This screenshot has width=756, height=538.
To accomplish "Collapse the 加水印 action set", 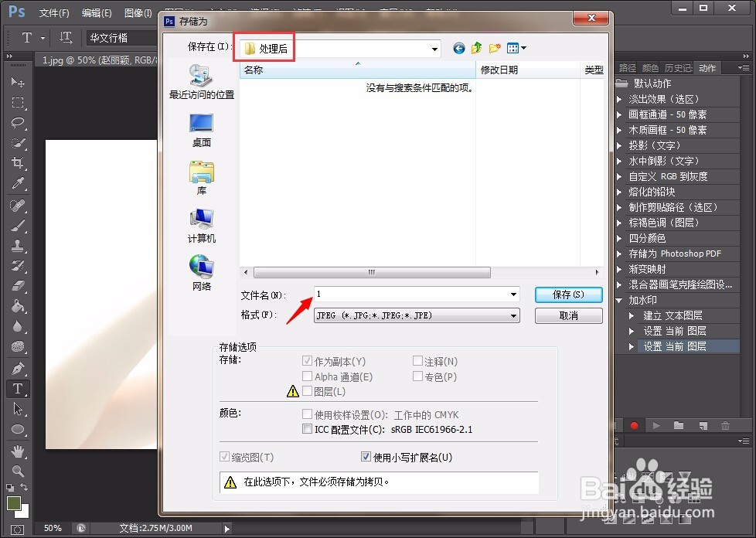I will tap(619, 301).
